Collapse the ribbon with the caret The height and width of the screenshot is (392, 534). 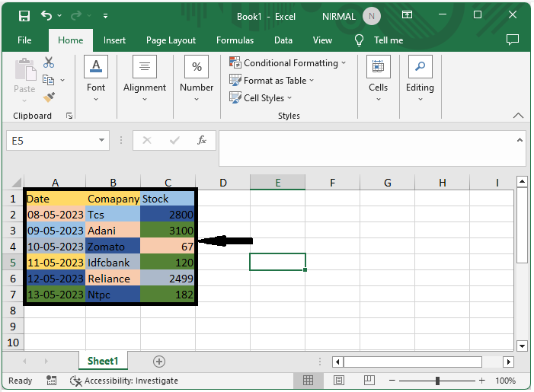518,116
